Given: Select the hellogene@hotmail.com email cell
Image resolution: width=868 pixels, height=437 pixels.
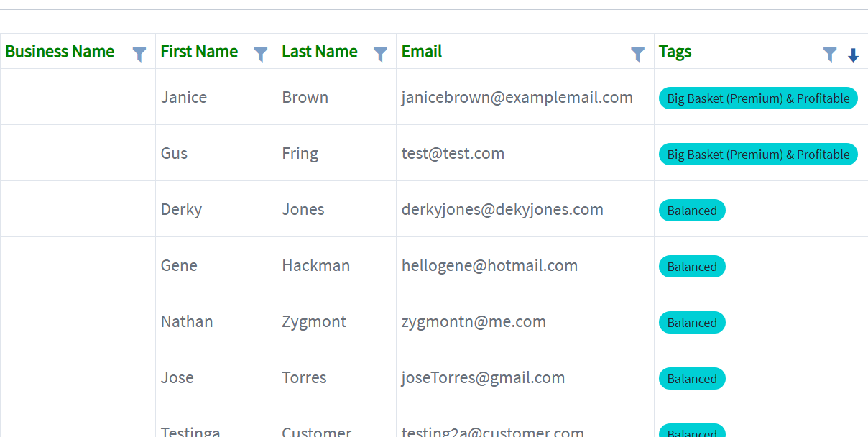Looking at the screenshot, I should click(525, 265).
